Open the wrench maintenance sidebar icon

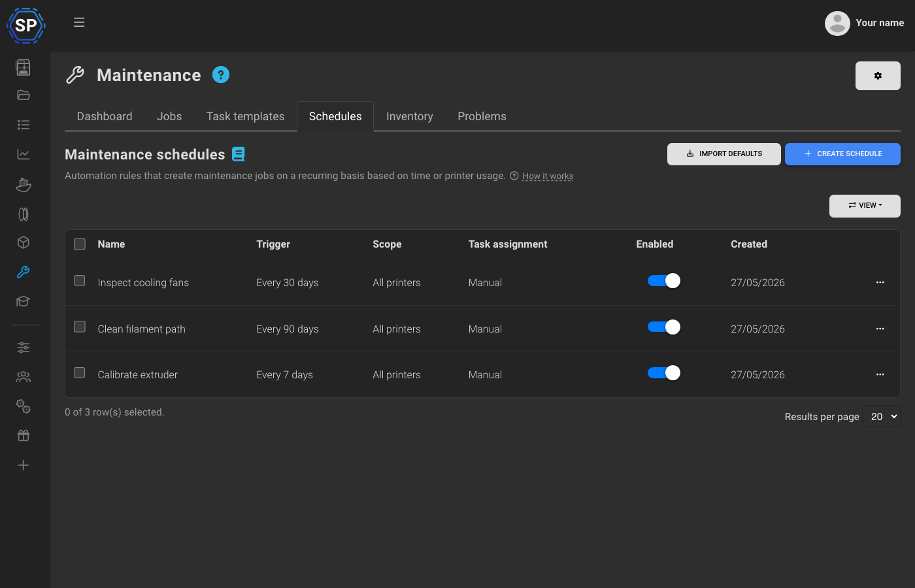(x=24, y=272)
